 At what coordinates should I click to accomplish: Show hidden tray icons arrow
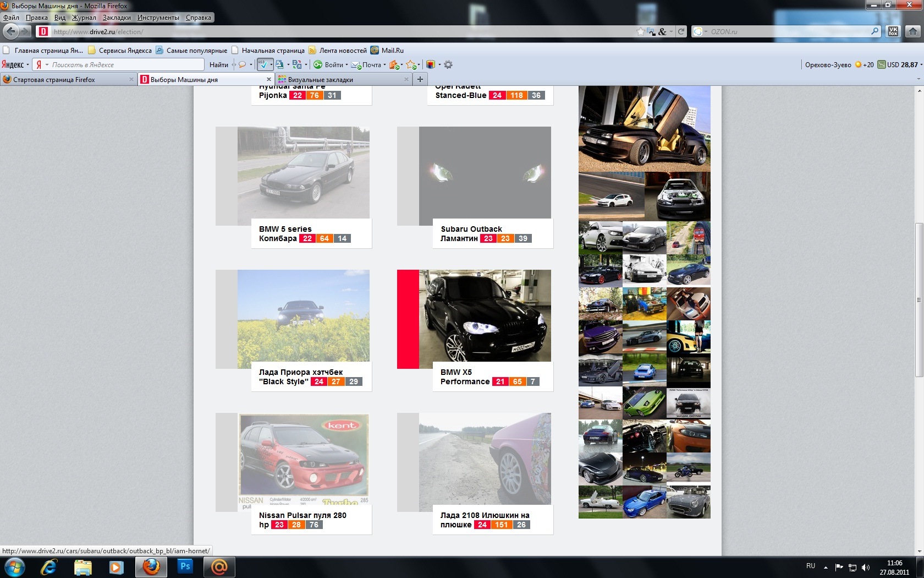pos(826,568)
